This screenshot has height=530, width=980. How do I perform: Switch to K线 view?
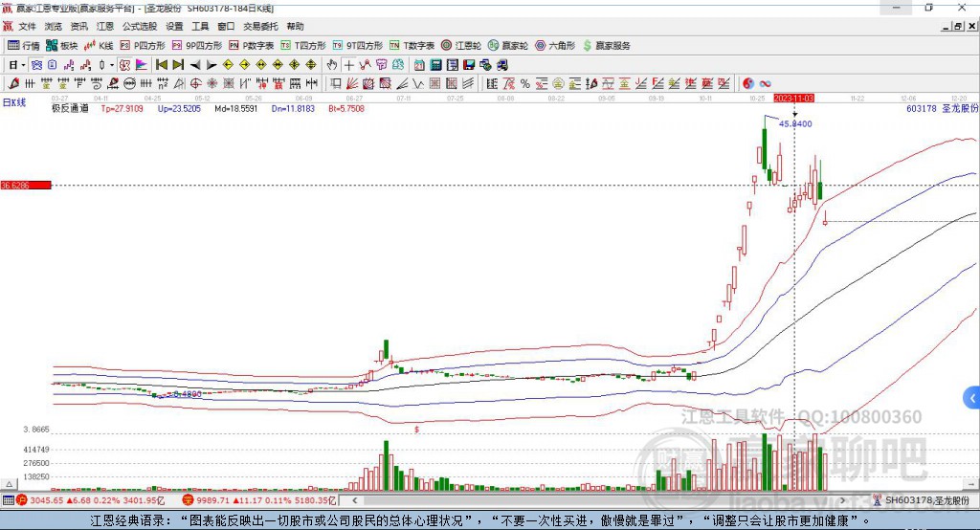pyautogui.click(x=99, y=46)
